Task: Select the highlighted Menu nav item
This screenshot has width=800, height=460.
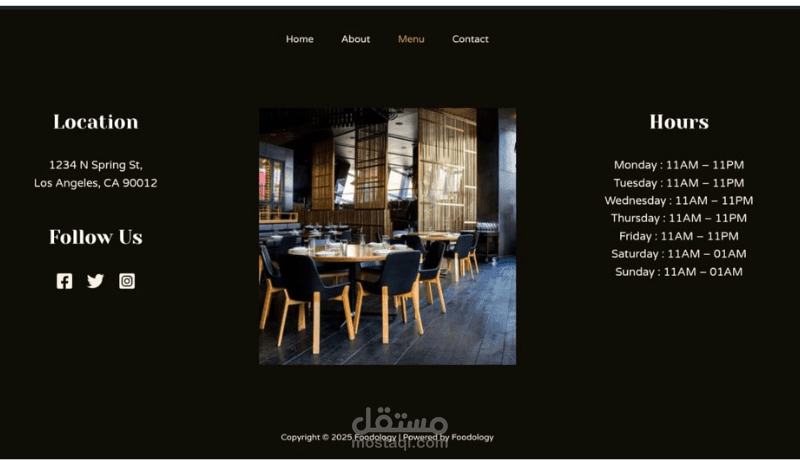Action: pos(411,39)
